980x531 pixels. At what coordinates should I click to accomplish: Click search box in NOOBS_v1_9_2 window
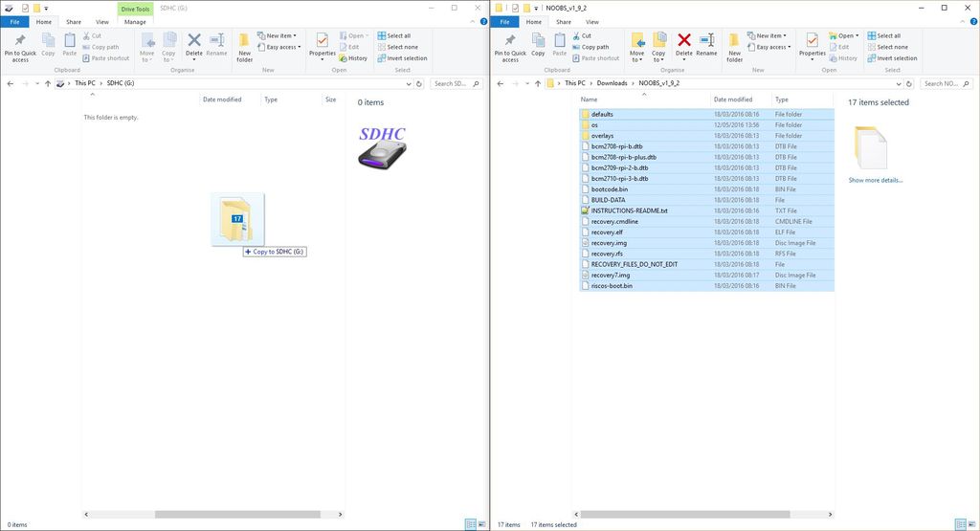(x=947, y=83)
